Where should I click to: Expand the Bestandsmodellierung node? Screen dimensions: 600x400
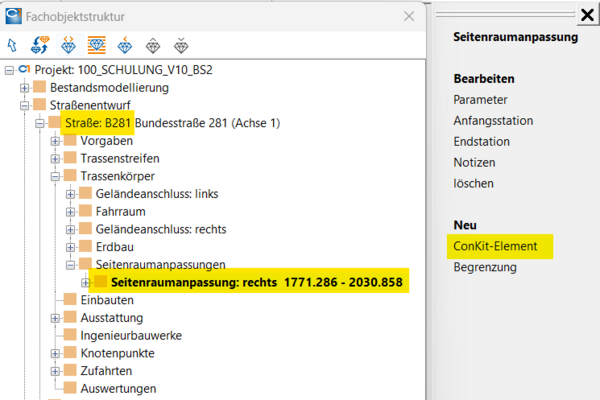(x=24, y=88)
